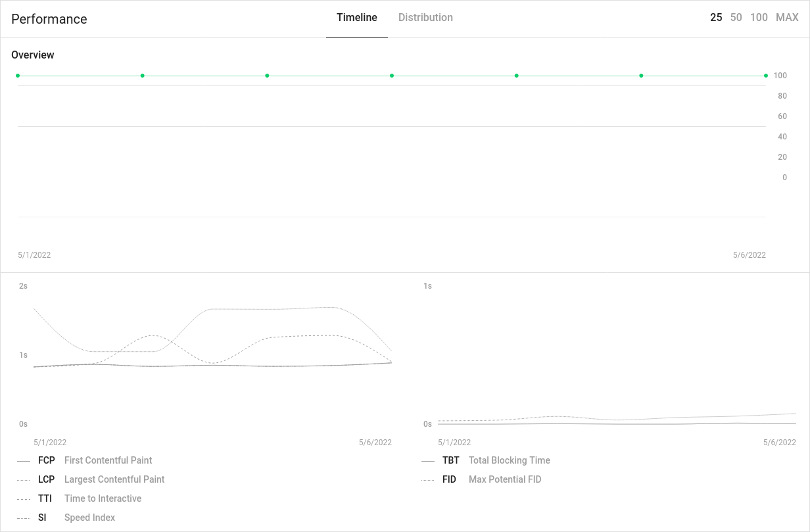
Task: Select the Timeline tab
Action: [357, 18]
